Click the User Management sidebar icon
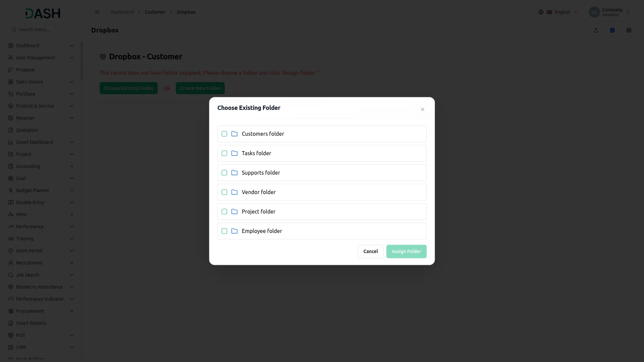The height and width of the screenshot is (362, 644). 11,58
